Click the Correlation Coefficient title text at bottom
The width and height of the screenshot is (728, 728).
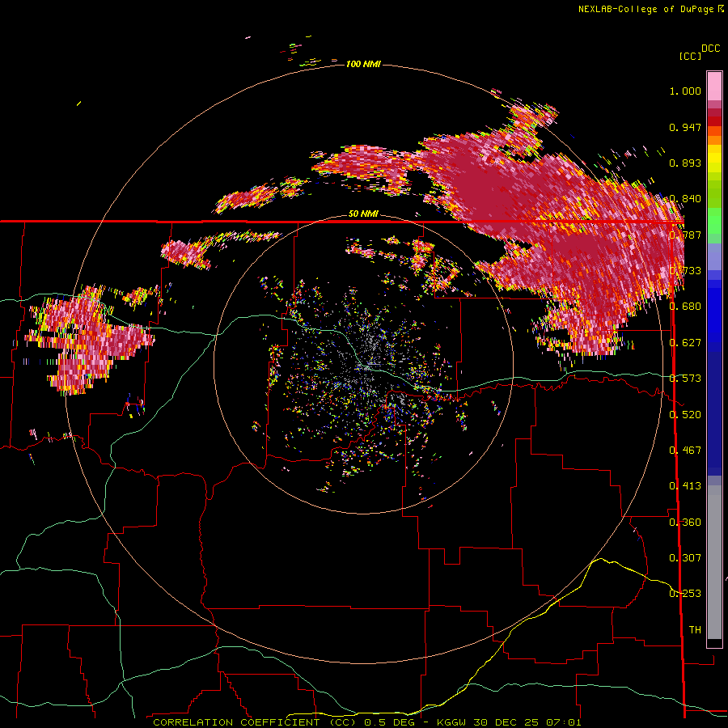point(255,722)
